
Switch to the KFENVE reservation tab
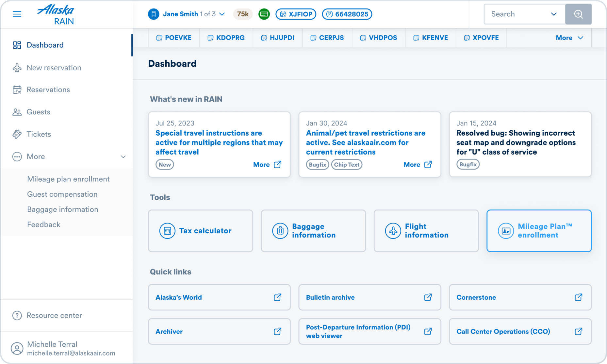431,38
